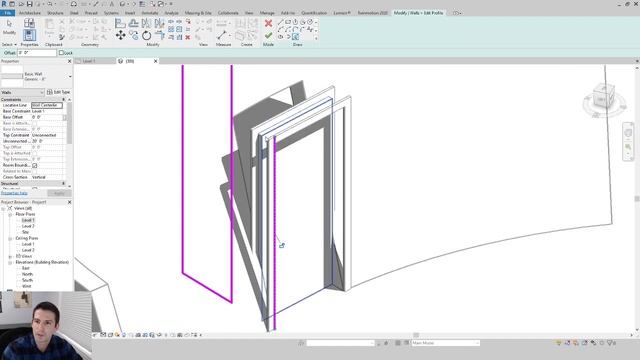The image size is (640, 360).
Task: Select the South elevation in Project Browser
Action: coord(27,280)
